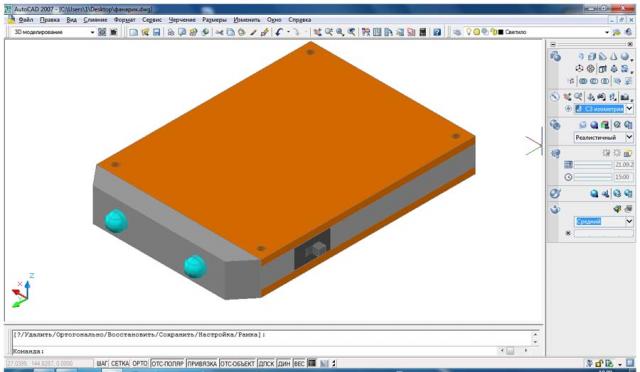Open the 3D моделирование workspace dropdown
This screenshot has width=640, height=372.
(x=54, y=32)
